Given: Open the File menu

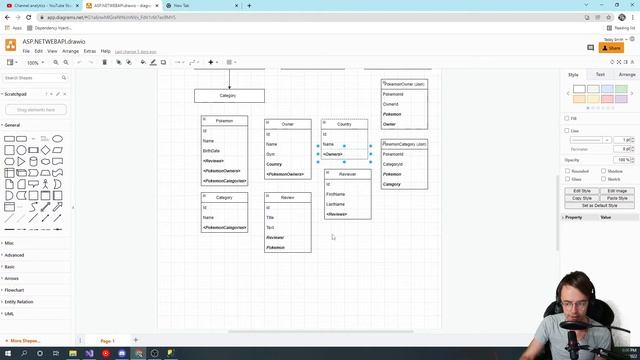Looking at the screenshot, I should point(26,51).
